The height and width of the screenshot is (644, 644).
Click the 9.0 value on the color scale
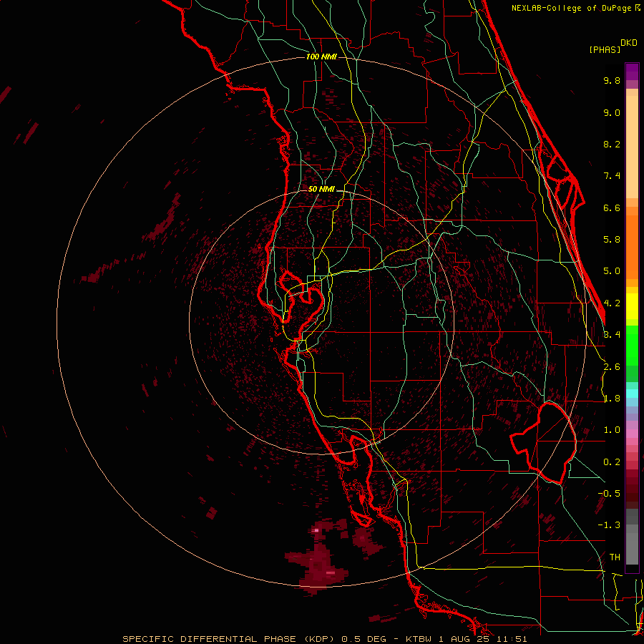[x=612, y=112]
